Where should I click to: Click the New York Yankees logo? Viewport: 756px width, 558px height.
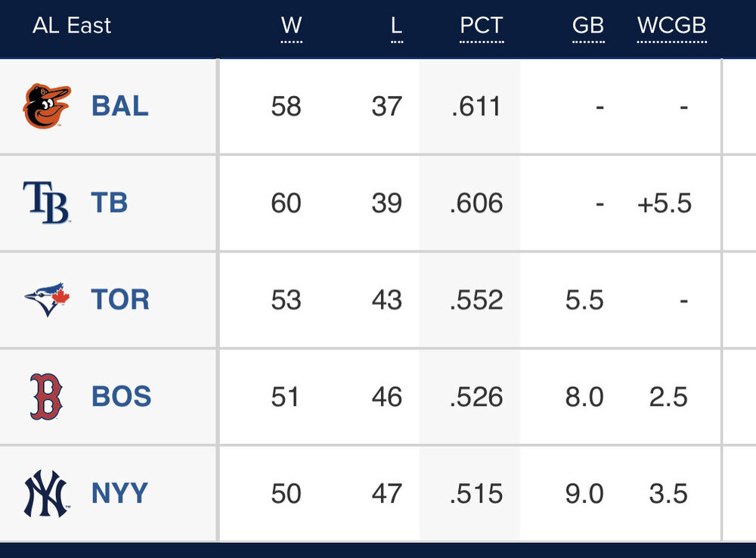click(47, 494)
